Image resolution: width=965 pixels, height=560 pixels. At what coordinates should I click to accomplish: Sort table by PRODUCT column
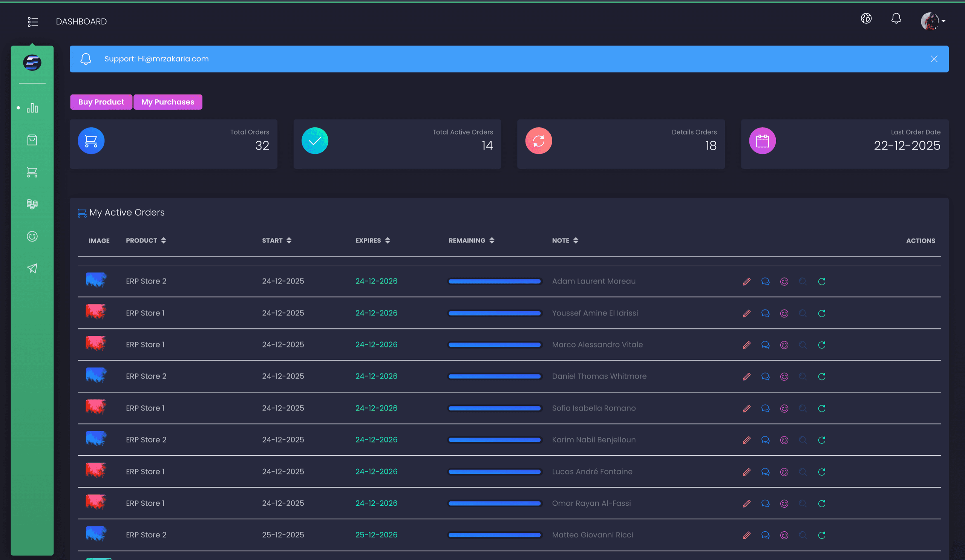click(146, 240)
